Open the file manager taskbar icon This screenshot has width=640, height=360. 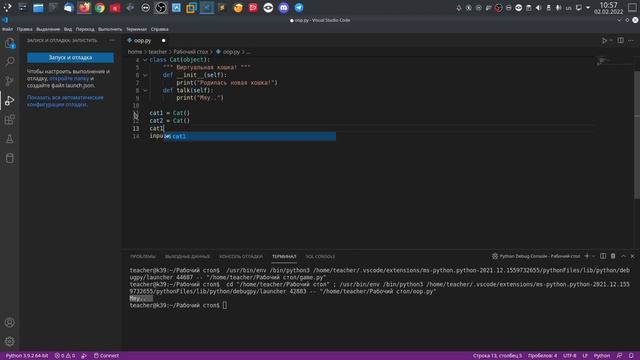(x=38, y=7)
